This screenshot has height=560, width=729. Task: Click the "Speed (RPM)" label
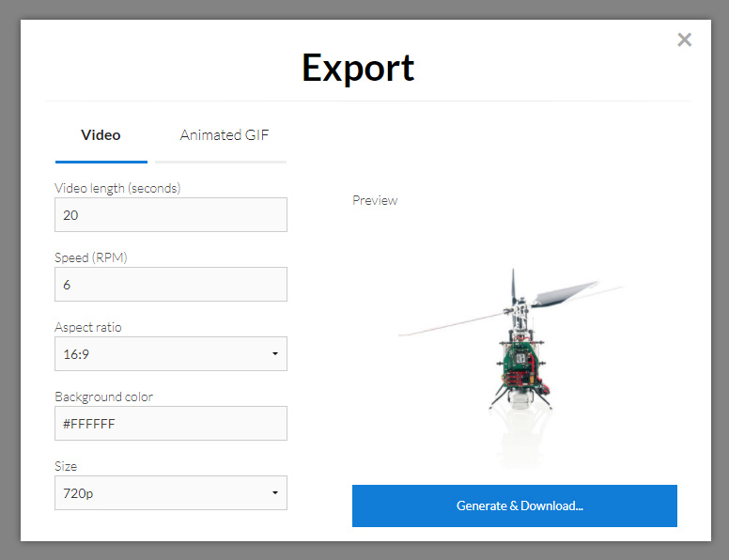[91, 257]
